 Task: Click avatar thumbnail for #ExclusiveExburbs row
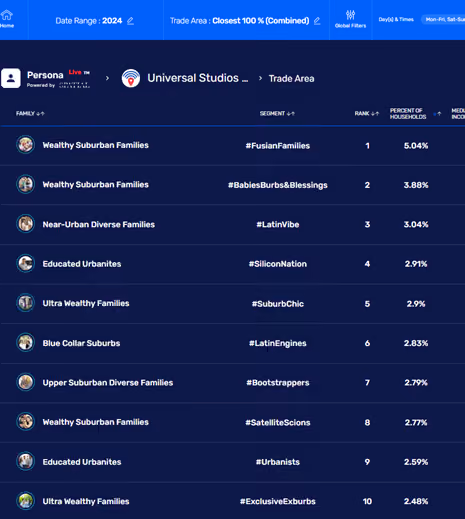[x=25, y=501]
